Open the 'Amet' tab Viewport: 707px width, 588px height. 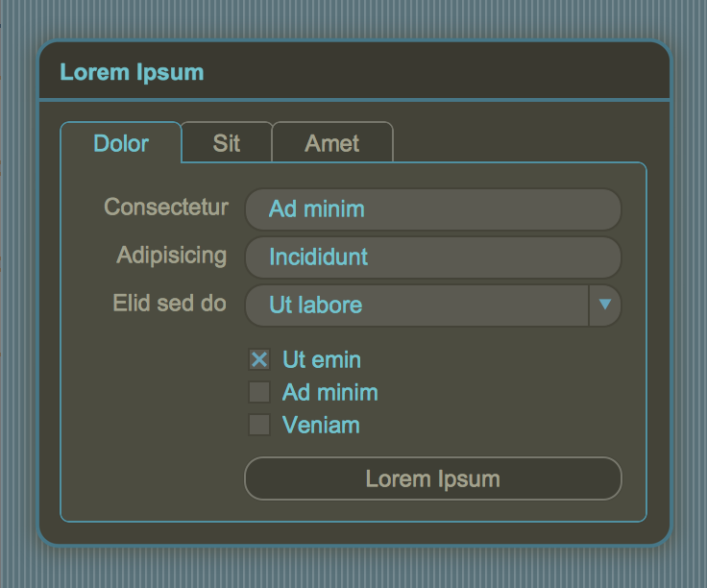pos(332,142)
